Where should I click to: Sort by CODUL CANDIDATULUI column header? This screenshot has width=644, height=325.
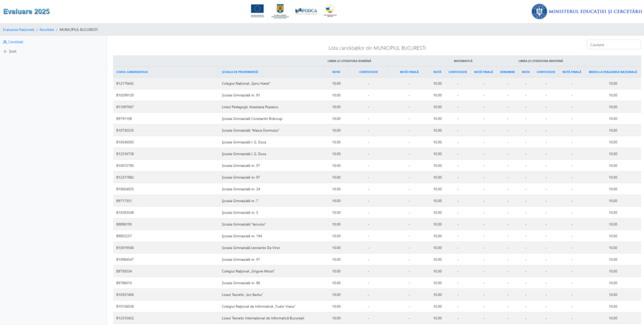(132, 72)
